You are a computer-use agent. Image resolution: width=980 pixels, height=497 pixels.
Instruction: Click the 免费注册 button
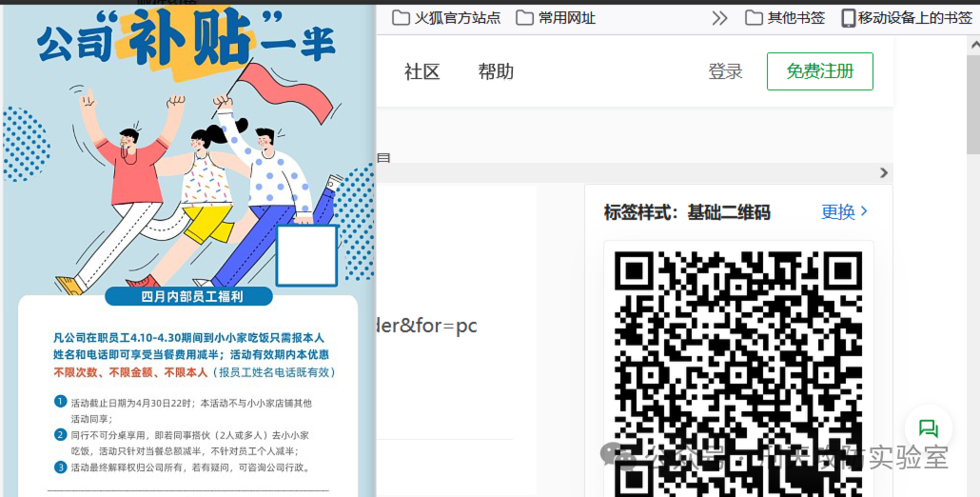[x=820, y=71]
